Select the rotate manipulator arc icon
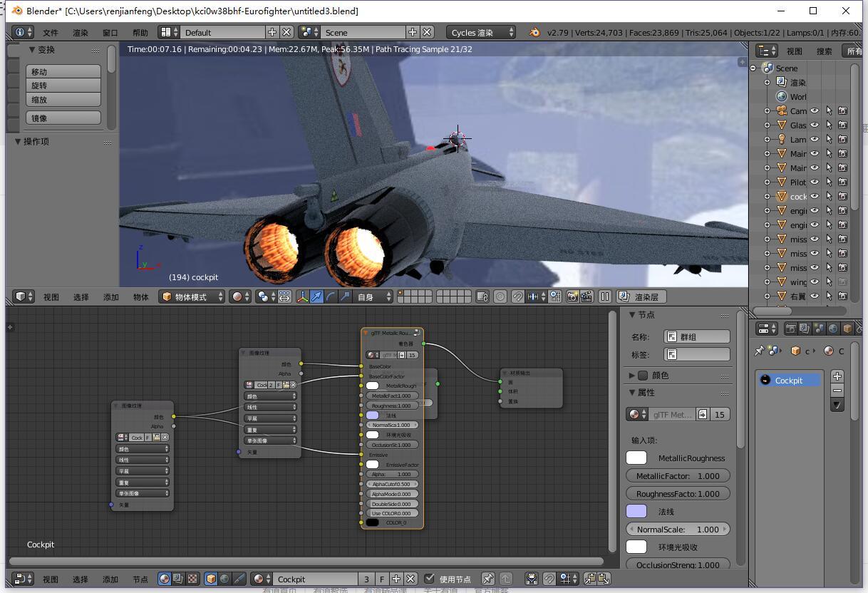The width and height of the screenshot is (868, 593). click(331, 296)
